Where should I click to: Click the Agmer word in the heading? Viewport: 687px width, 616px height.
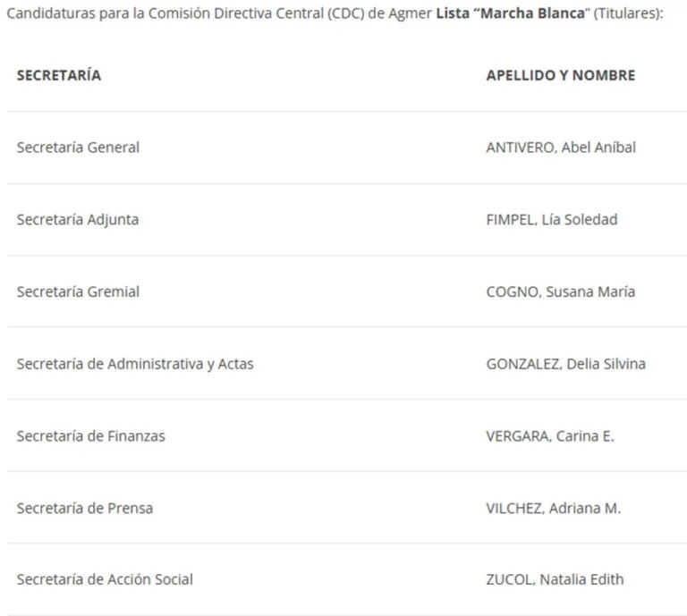411,15
